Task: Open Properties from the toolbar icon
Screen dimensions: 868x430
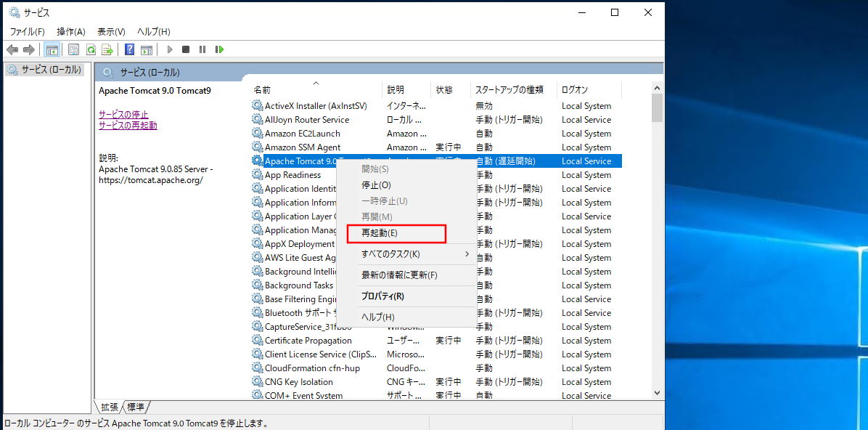Action: 73,49
